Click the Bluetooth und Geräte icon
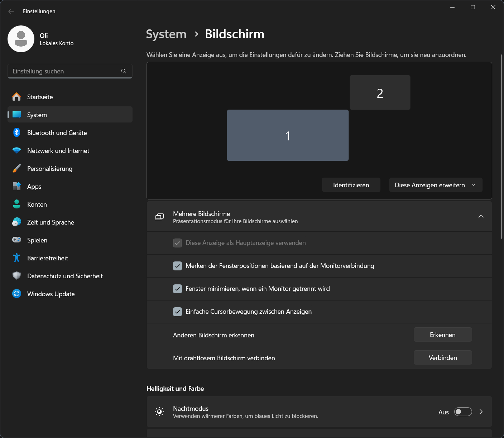This screenshot has width=504, height=438. point(16,133)
